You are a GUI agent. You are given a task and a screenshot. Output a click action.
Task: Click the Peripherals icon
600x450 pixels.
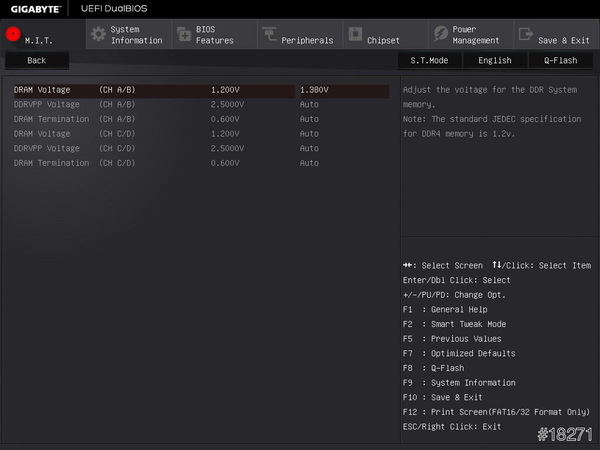pos(269,34)
